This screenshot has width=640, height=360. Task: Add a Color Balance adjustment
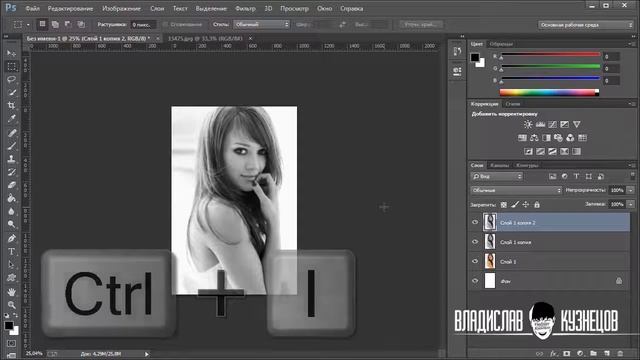tap(534, 138)
